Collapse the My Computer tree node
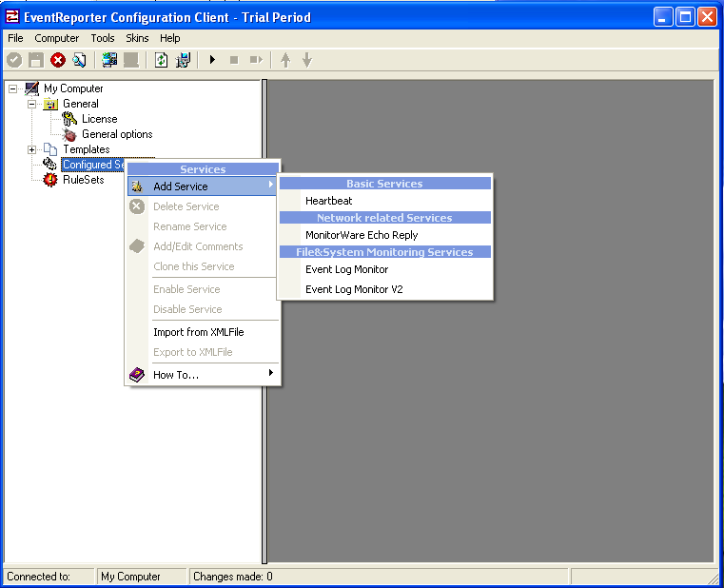This screenshot has height=588, width=724. (13, 88)
